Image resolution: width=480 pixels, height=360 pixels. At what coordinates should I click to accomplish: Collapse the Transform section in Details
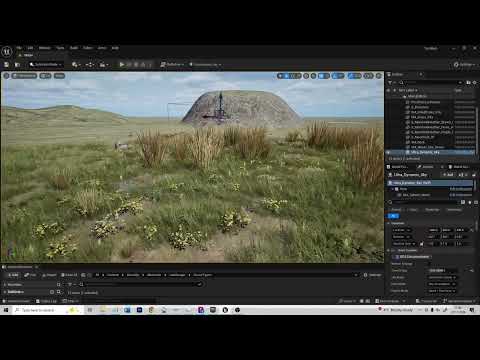pos(389,223)
